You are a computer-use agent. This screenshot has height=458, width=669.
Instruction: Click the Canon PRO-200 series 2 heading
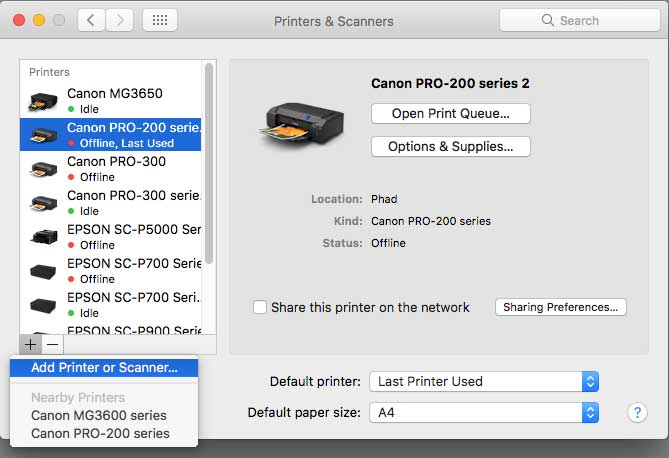pos(450,83)
